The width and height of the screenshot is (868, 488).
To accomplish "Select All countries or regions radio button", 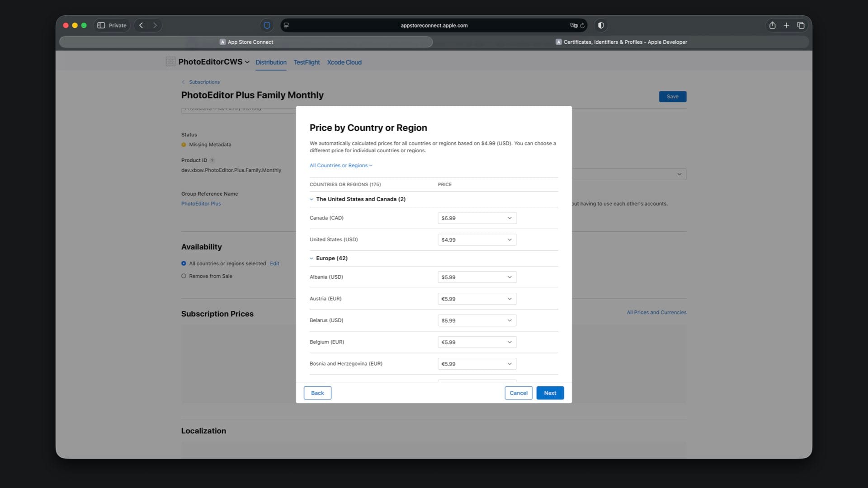I will 184,263.
